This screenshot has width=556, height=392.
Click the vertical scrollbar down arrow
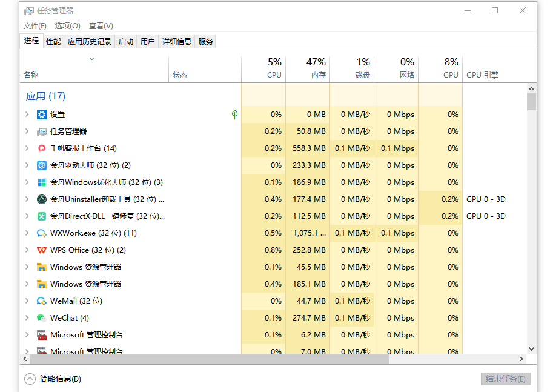pyautogui.click(x=531, y=349)
